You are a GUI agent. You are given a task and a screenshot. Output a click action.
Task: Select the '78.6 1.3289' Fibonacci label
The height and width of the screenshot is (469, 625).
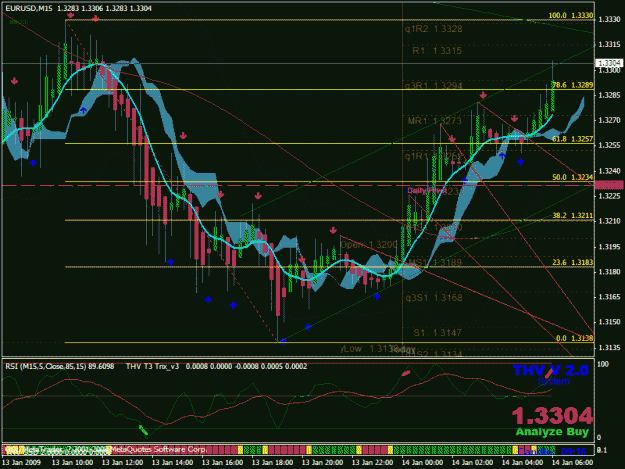[573, 85]
